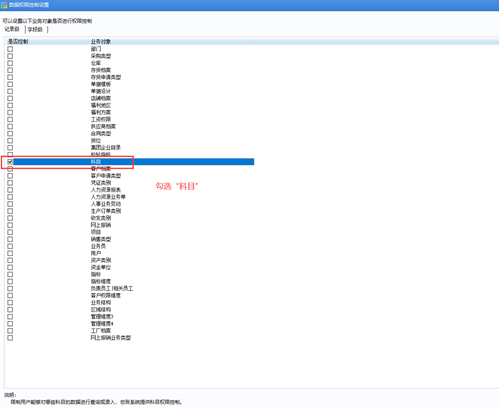Tick the 店铺档案 checkbox
Screen dimensions: 499x408
click(x=10, y=98)
